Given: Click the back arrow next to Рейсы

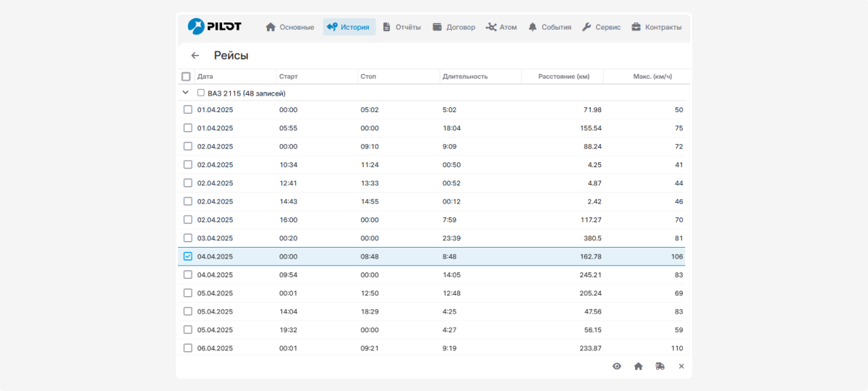Looking at the screenshot, I should click(x=195, y=56).
